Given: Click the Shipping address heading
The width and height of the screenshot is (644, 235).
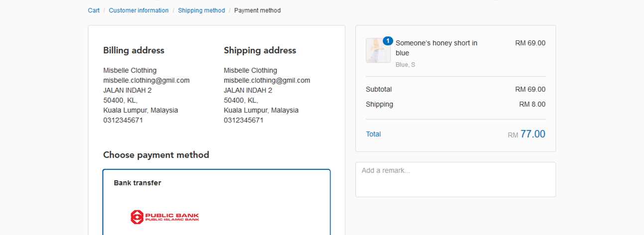Looking at the screenshot, I should (260, 50).
